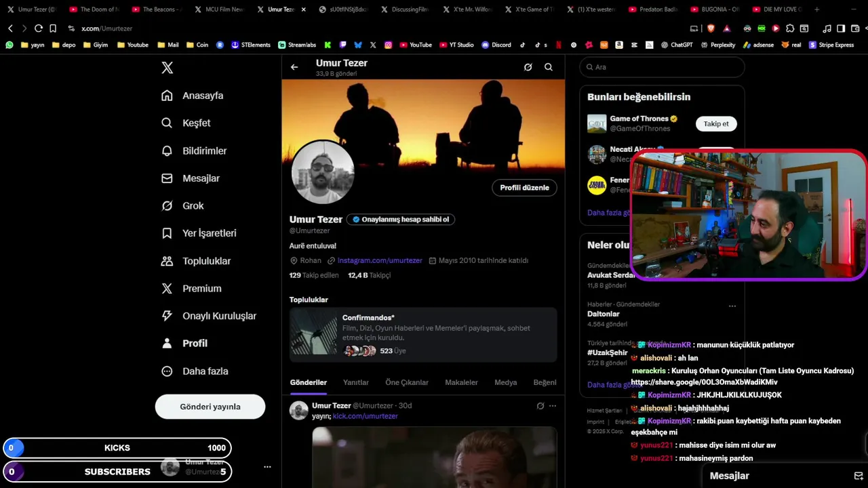The height and width of the screenshot is (488, 868).
Task: Open the Stripe Express bookmark
Action: click(831, 45)
